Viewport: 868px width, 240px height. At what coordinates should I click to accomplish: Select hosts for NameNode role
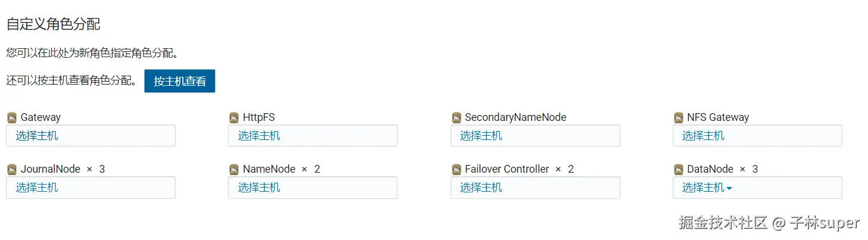point(259,188)
